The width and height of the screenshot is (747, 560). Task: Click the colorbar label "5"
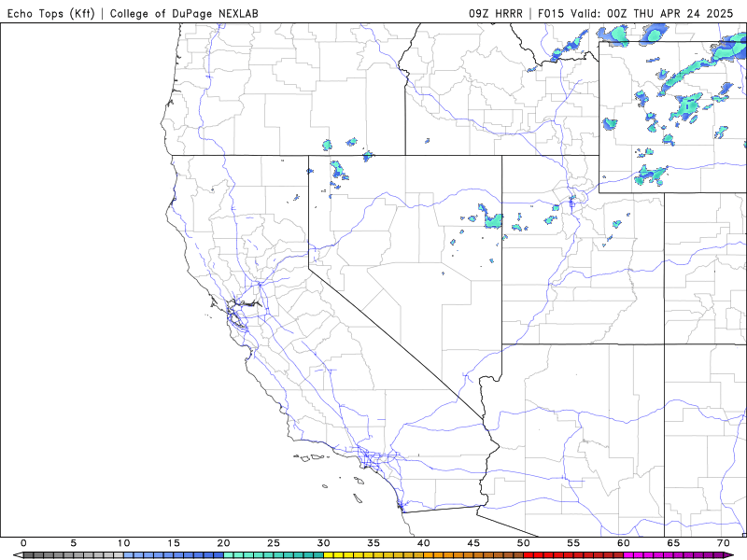pyautogui.click(x=74, y=543)
